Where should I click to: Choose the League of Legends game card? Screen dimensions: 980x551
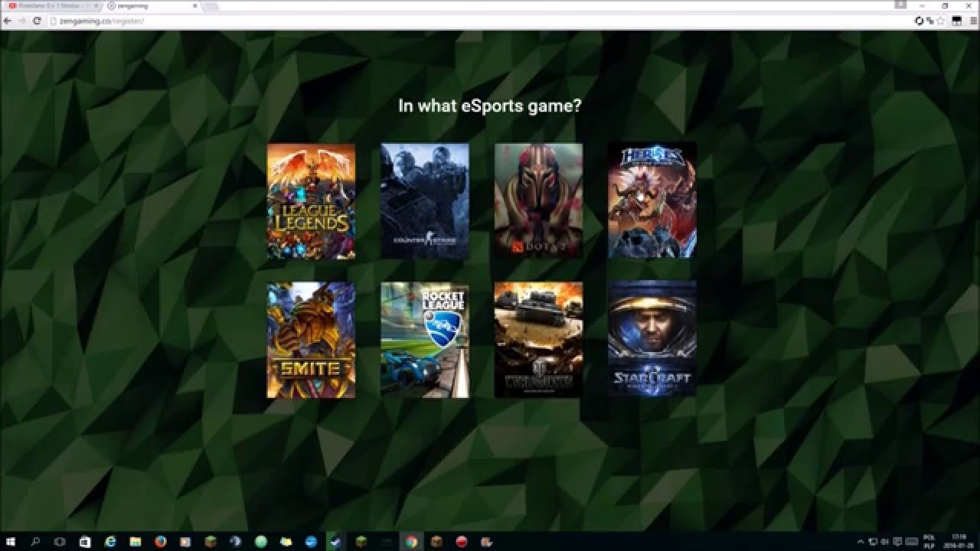click(x=311, y=201)
